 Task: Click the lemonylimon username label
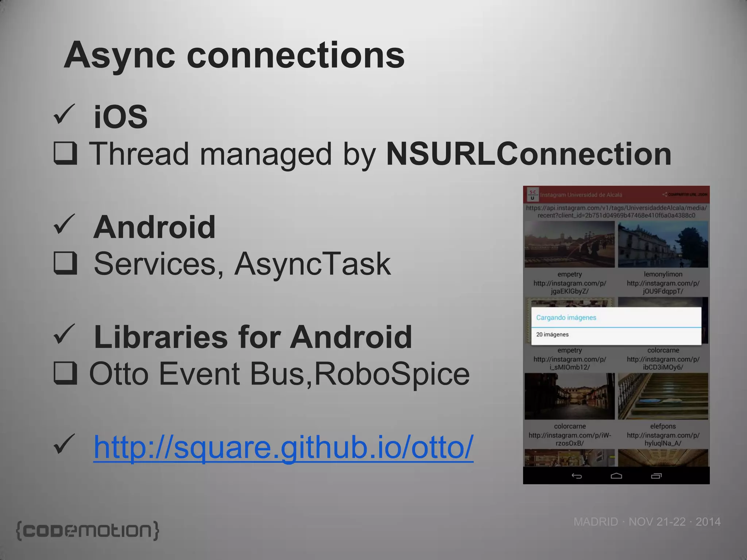pyautogui.click(x=663, y=274)
